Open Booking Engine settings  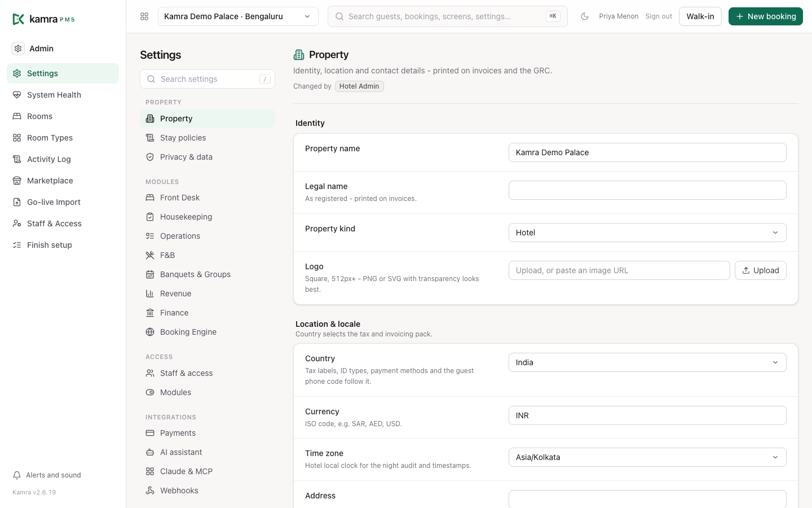pos(208,332)
